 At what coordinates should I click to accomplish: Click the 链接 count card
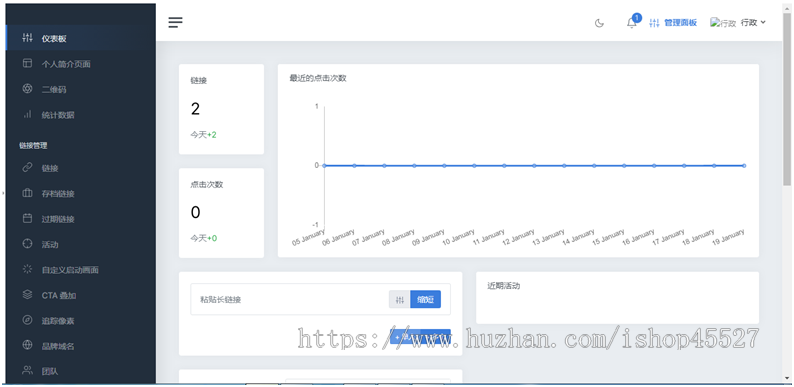[221, 109]
